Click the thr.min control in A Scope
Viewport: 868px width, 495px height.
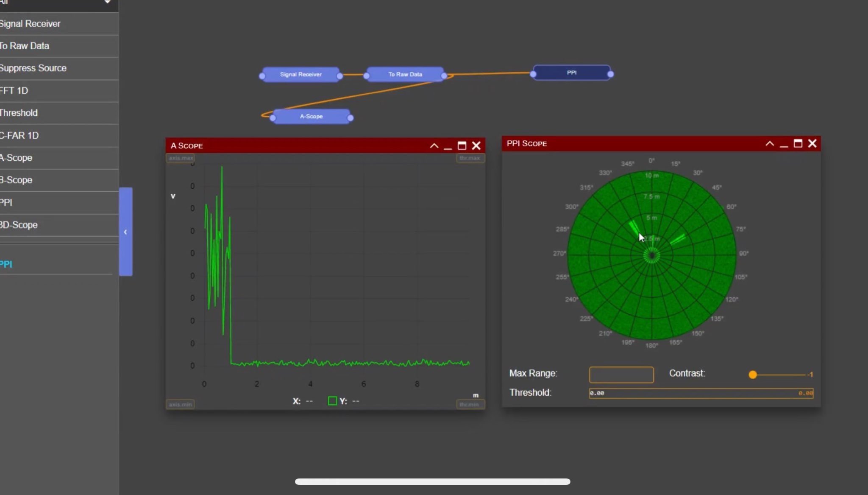point(470,404)
